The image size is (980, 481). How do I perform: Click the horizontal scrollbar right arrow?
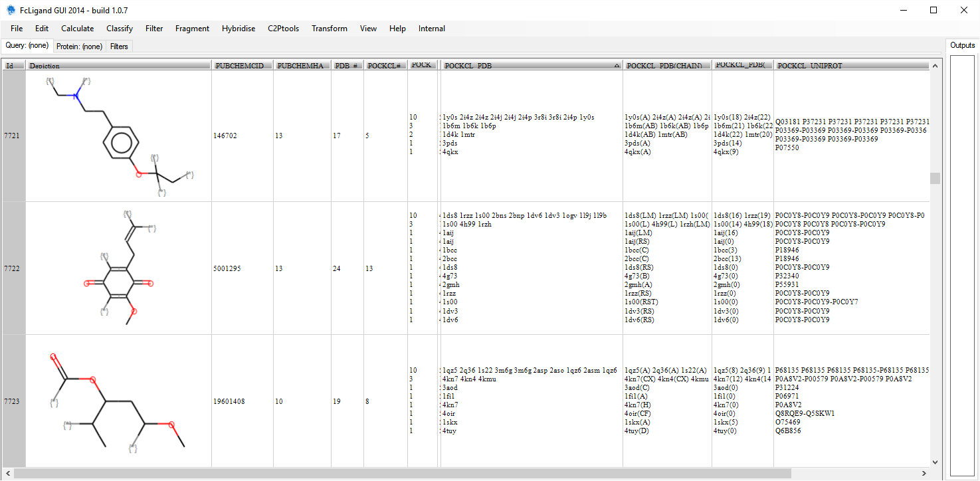tap(924, 474)
